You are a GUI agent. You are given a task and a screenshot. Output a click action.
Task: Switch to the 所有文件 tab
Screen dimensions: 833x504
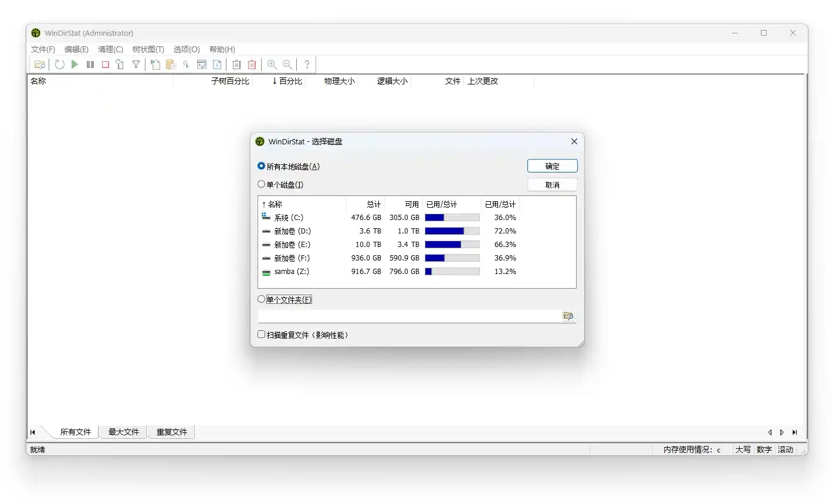[x=76, y=432]
